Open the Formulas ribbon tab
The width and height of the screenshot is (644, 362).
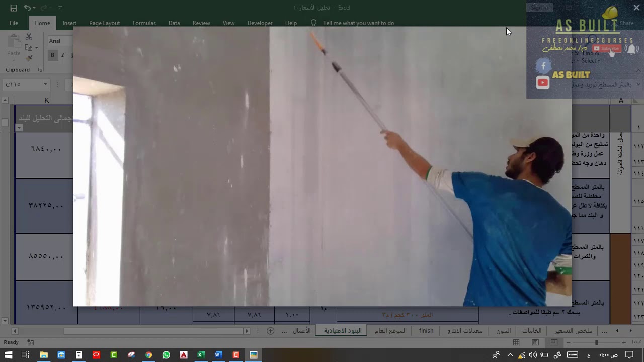tap(144, 23)
